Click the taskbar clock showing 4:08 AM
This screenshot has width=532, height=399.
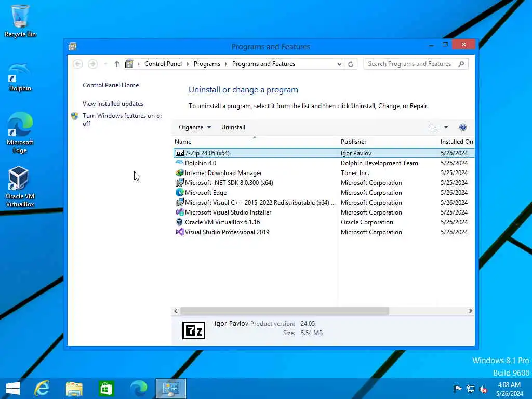point(509,389)
